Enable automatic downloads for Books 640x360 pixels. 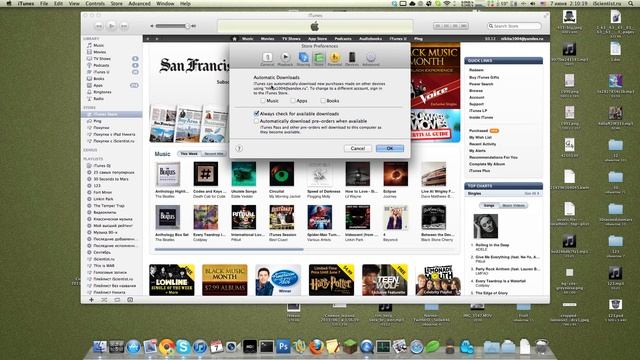pyautogui.click(x=323, y=100)
